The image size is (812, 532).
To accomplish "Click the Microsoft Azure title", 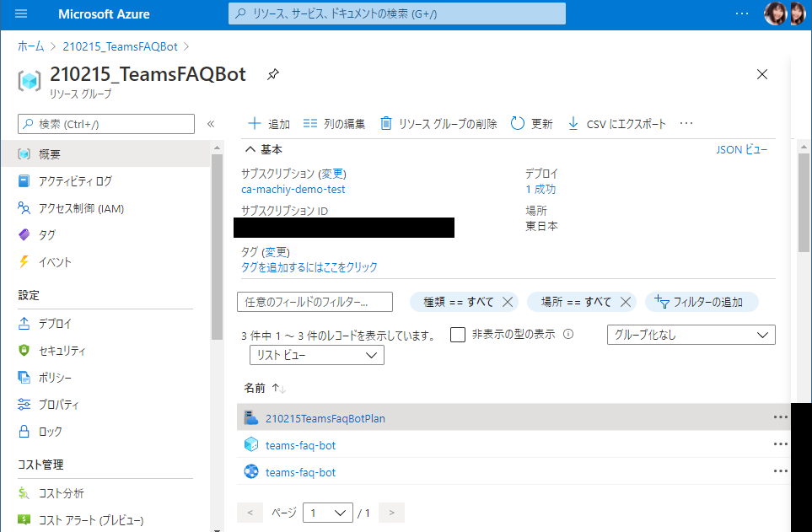I will (x=104, y=14).
